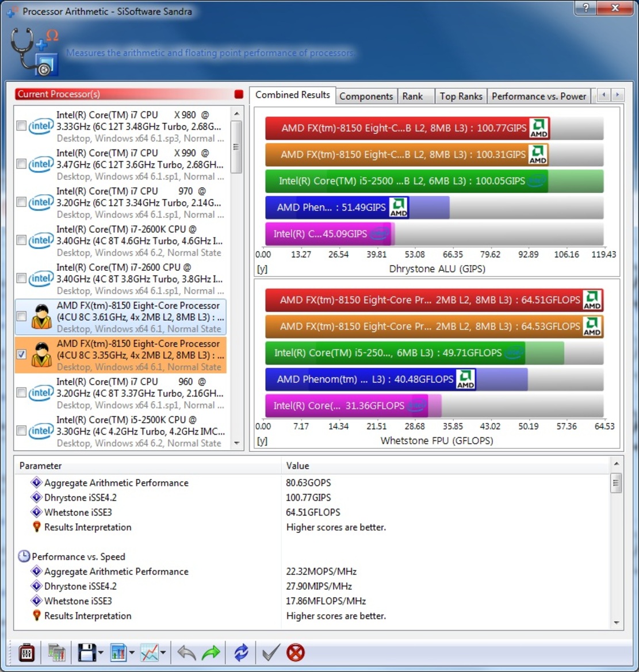Click Intel logo of Core i5-2500K entry

[x=41, y=431]
